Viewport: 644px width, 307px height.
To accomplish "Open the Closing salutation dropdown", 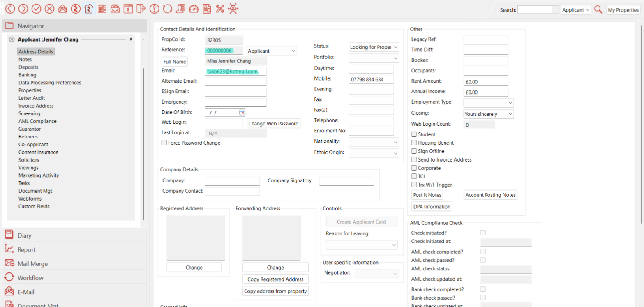I will tap(488, 114).
